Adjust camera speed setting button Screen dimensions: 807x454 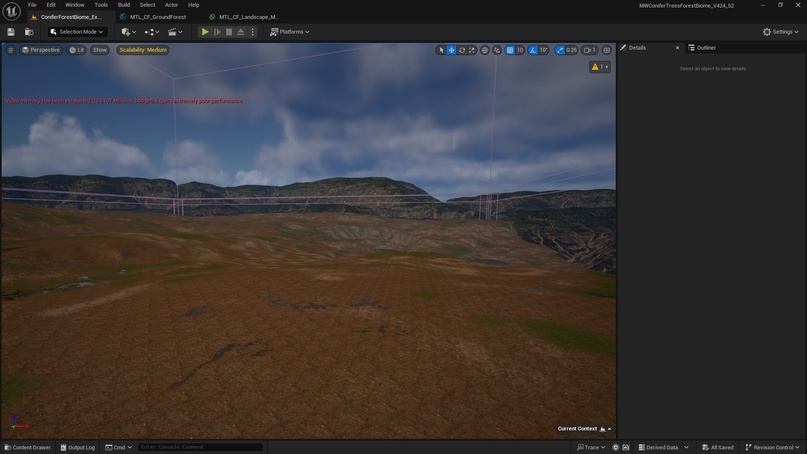coord(589,50)
